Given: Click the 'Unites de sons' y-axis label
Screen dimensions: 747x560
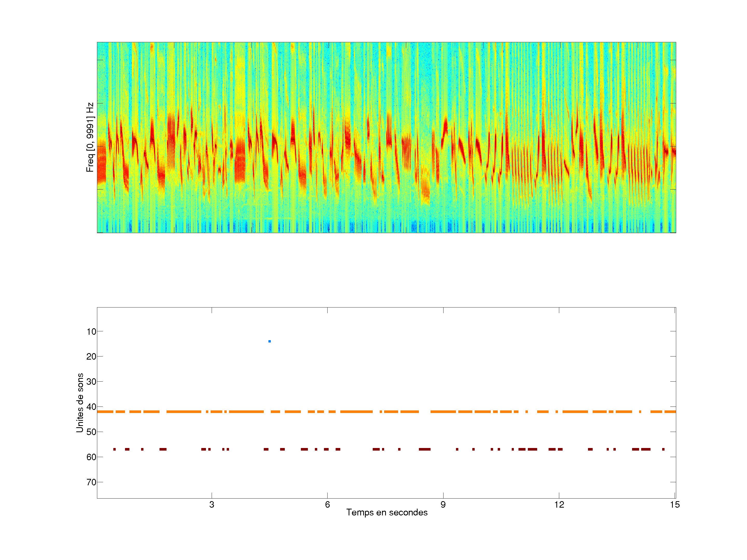Looking at the screenshot, I should point(80,403).
